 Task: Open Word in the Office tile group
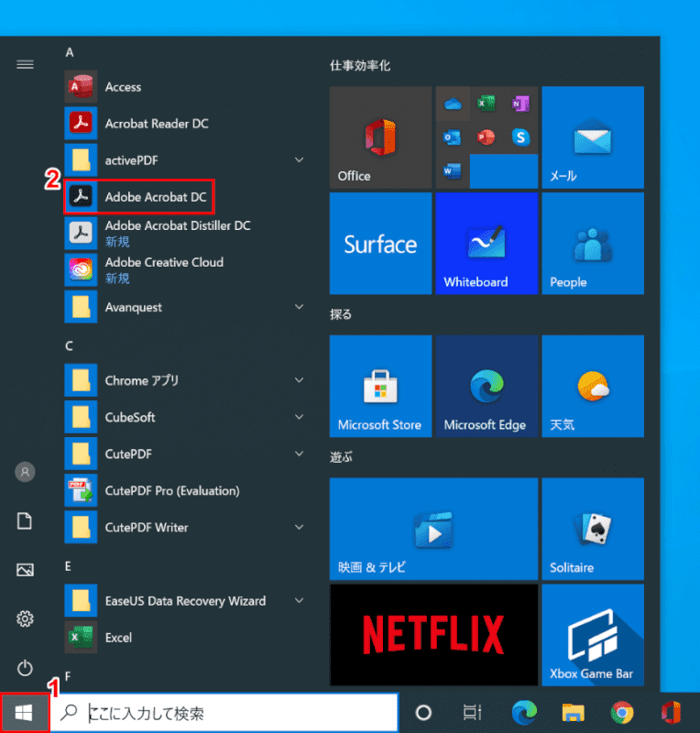(x=453, y=171)
